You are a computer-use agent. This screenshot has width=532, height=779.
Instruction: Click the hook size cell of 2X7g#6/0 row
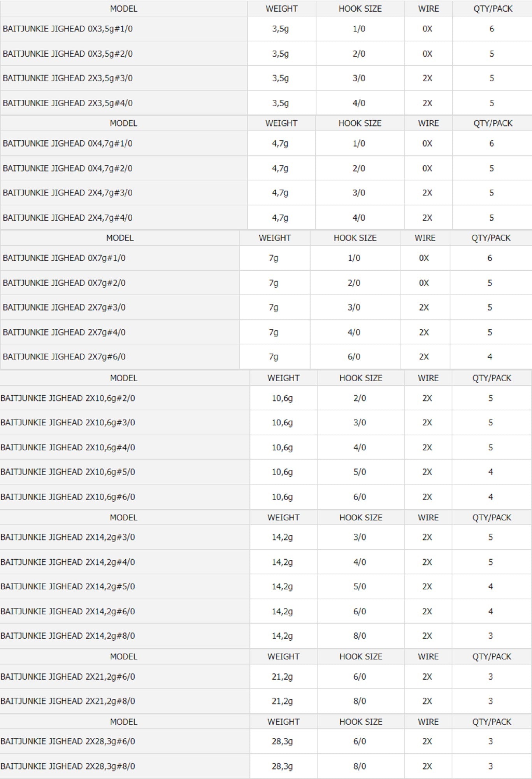[354, 357]
